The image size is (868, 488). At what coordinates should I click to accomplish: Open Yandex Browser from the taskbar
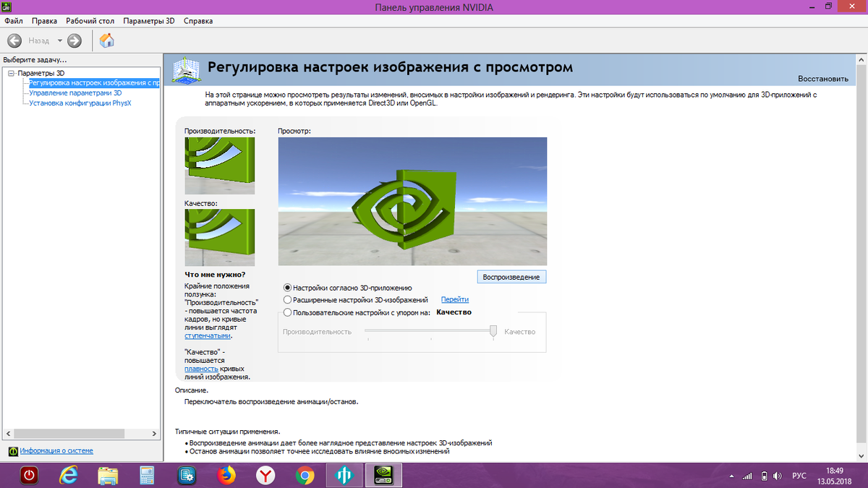tap(265, 475)
